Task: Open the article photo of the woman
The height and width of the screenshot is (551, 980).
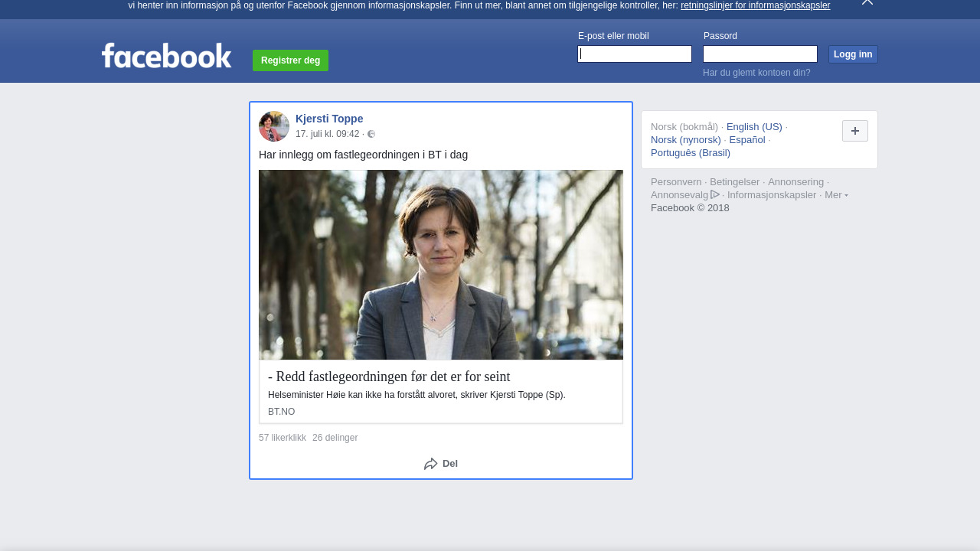Action: pyautogui.click(x=441, y=265)
